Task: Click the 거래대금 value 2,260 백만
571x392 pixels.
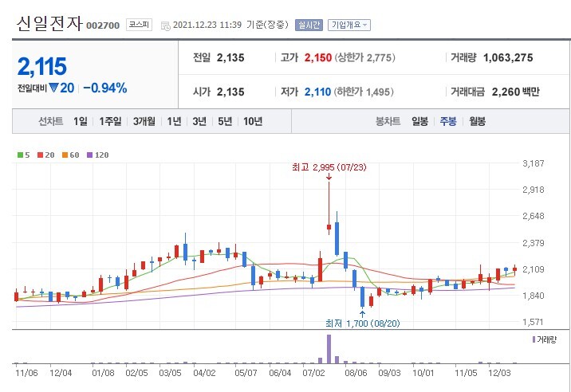Action: pyautogui.click(x=515, y=92)
